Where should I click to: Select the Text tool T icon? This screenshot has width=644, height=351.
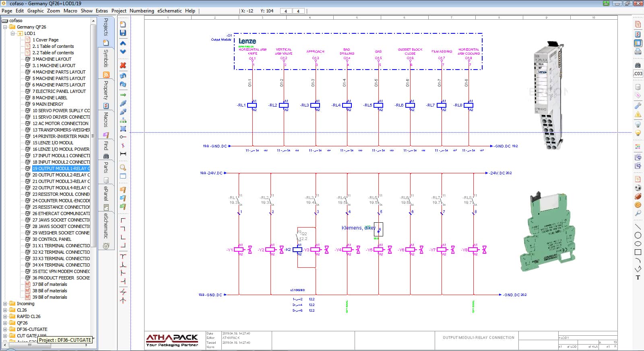tap(638, 277)
